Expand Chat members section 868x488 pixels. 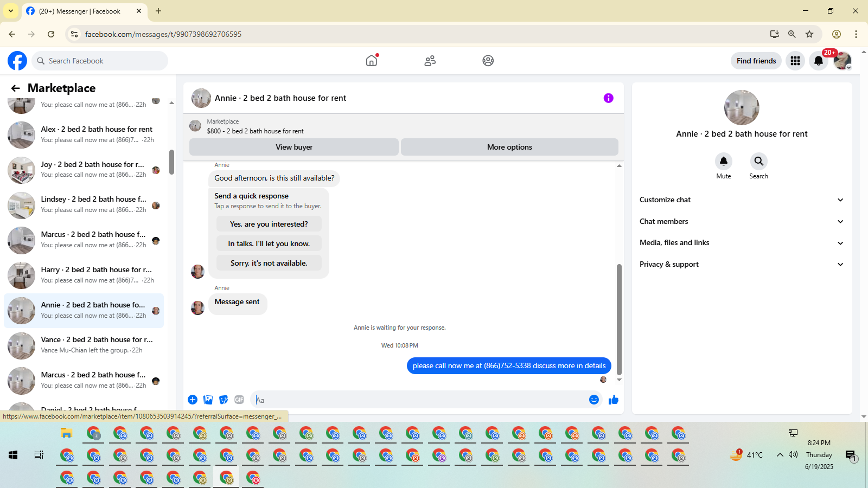point(742,221)
